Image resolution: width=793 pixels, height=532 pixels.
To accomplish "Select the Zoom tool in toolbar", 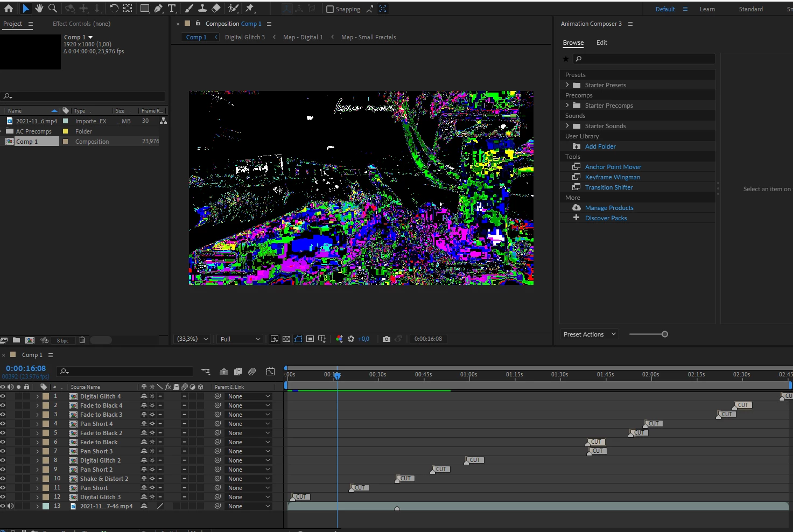I will 53,9.
